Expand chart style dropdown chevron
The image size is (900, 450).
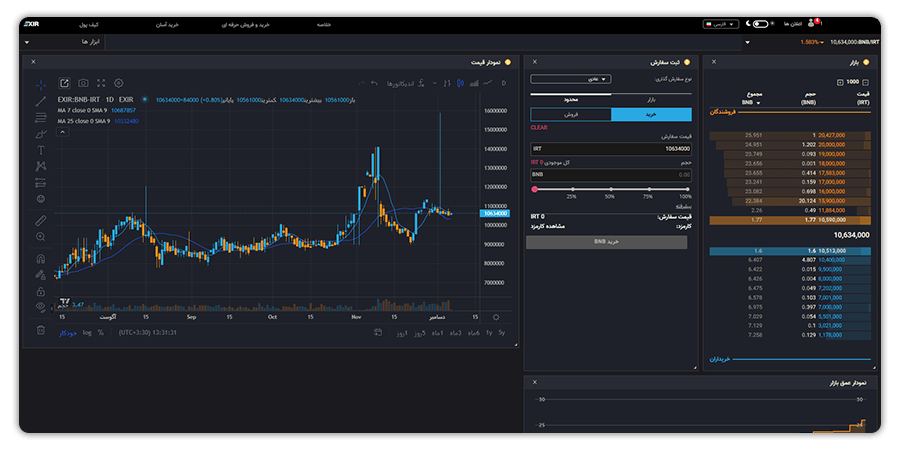coord(435,83)
